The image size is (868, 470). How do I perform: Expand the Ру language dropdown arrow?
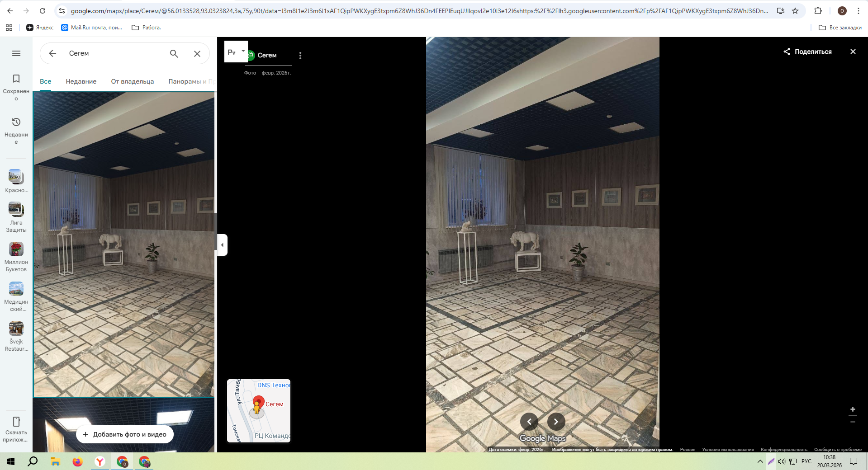coord(243,52)
